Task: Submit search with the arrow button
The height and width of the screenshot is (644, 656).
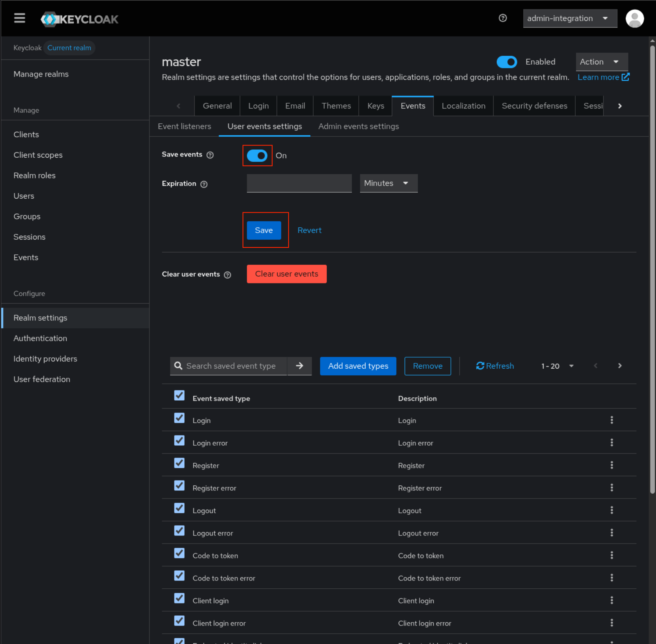Action: click(299, 366)
